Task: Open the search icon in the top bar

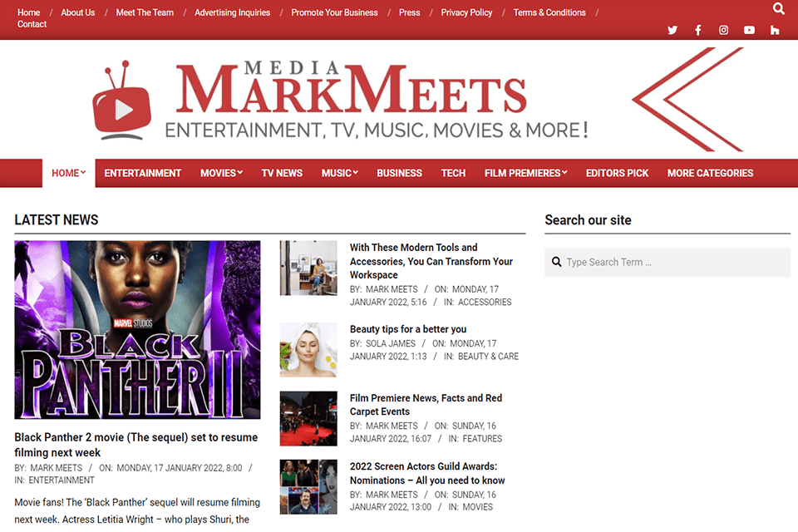Action: (x=778, y=8)
